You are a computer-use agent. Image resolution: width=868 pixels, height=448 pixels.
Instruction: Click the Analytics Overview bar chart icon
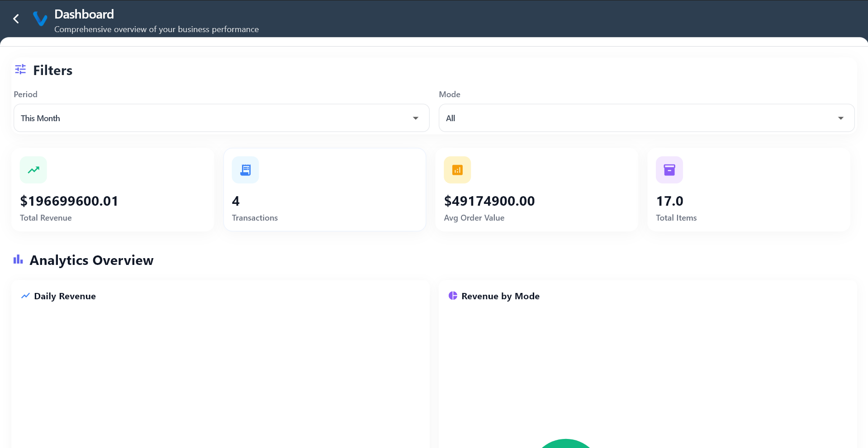(18, 259)
